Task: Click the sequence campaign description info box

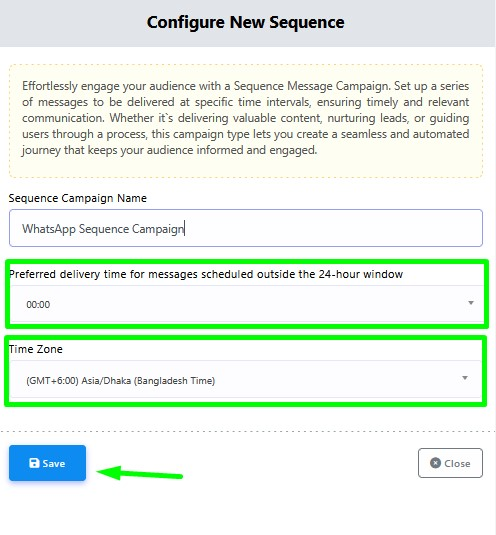Action: (246, 121)
